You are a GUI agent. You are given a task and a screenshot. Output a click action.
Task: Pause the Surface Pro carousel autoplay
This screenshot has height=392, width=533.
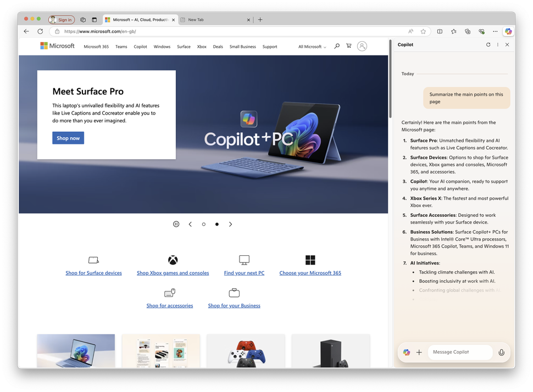[176, 224]
